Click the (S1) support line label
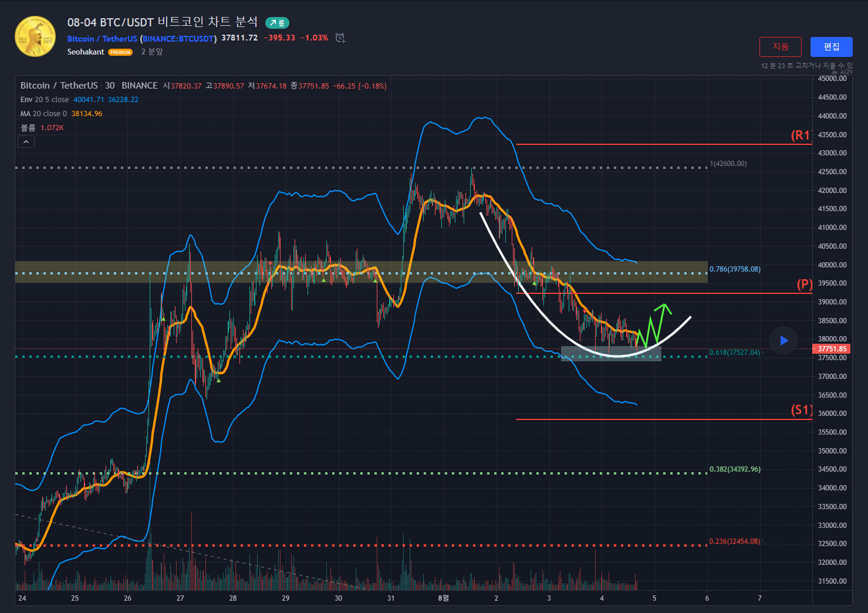 click(801, 410)
